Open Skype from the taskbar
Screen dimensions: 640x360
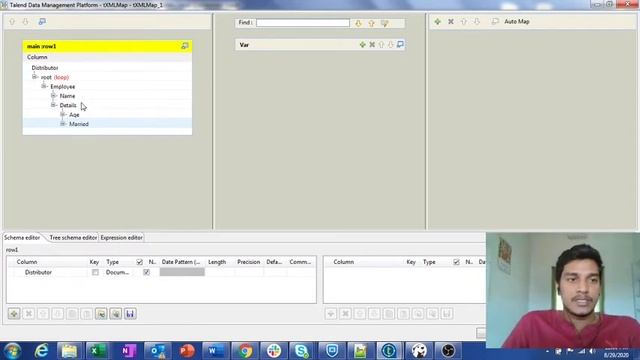302,351
